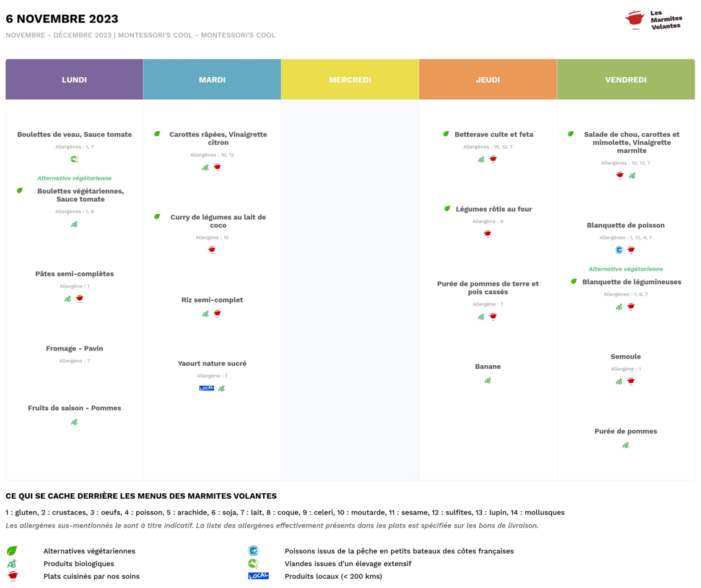
Task: Select the VENDREDI column header
Action: (x=625, y=80)
